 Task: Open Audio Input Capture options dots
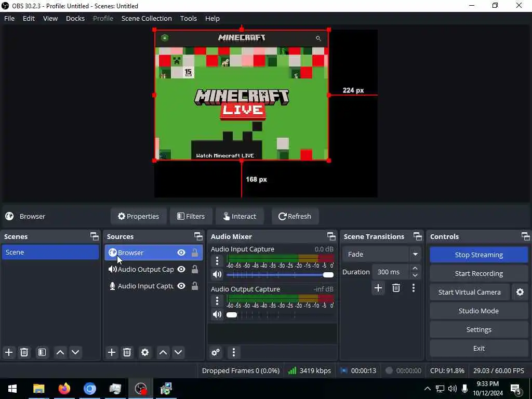click(x=217, y=261)
